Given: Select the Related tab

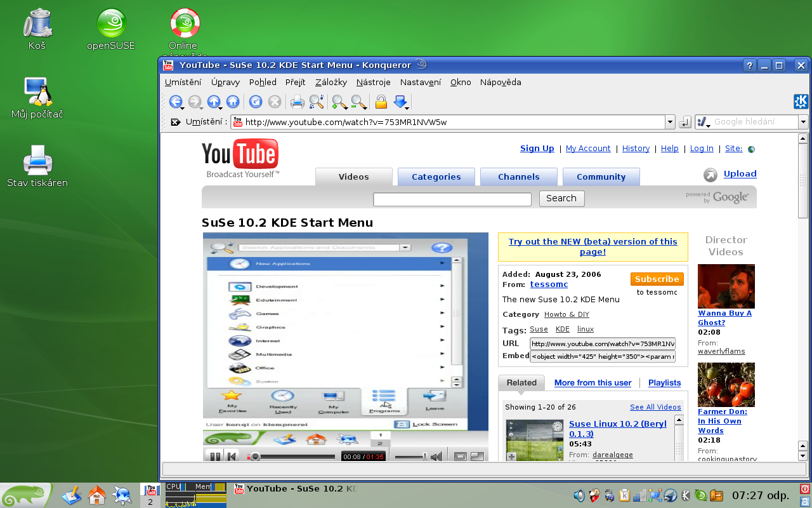Looking at the screenshot, I should pyautogui.click(x=521, y=382).
